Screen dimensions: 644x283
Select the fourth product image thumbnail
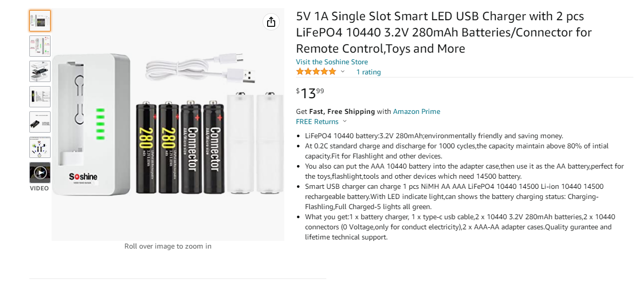[x=40, y=97]
